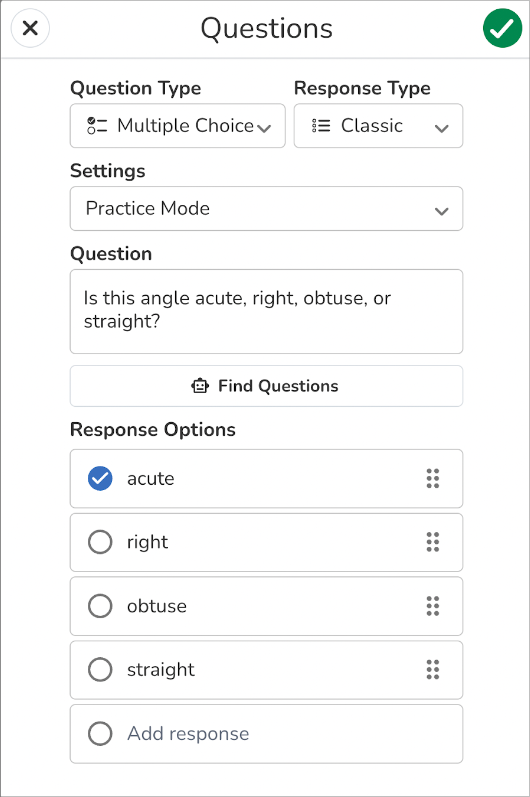
Task: Edit the question text box
Action: point(266,312)
